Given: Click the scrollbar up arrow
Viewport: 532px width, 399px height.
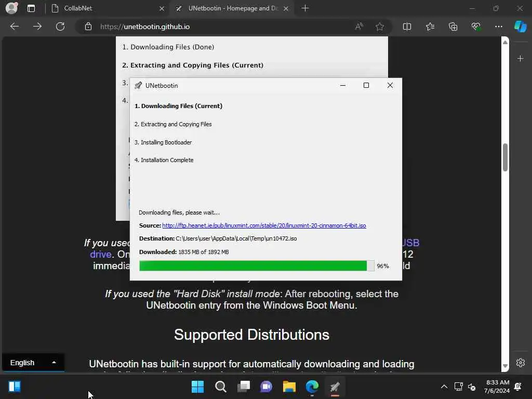Looking at the screenshot, I should 505,42.
